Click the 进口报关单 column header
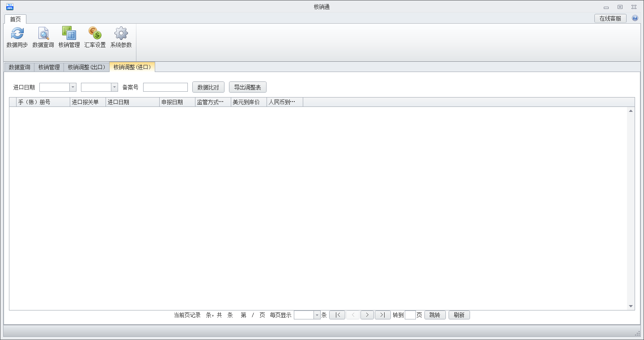Viewport: 644px width, 340px height. coord(88,102)
